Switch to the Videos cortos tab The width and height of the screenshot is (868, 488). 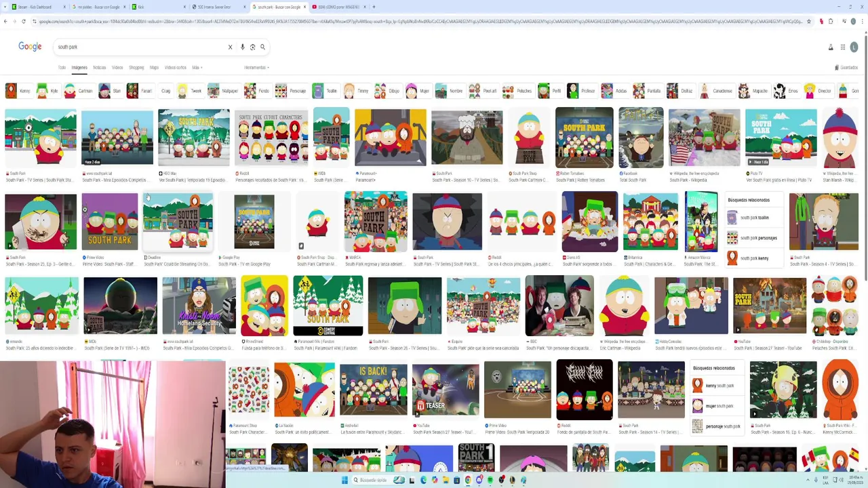point(175,67)
